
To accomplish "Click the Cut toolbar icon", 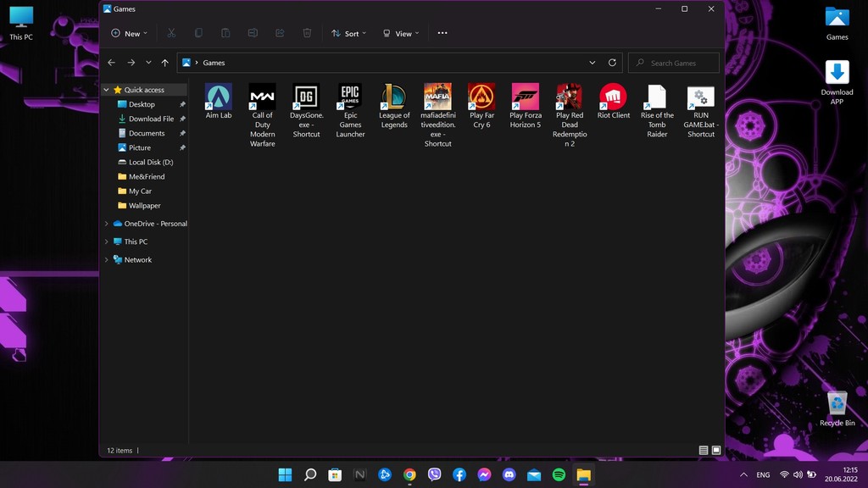I will click(171, 33).
